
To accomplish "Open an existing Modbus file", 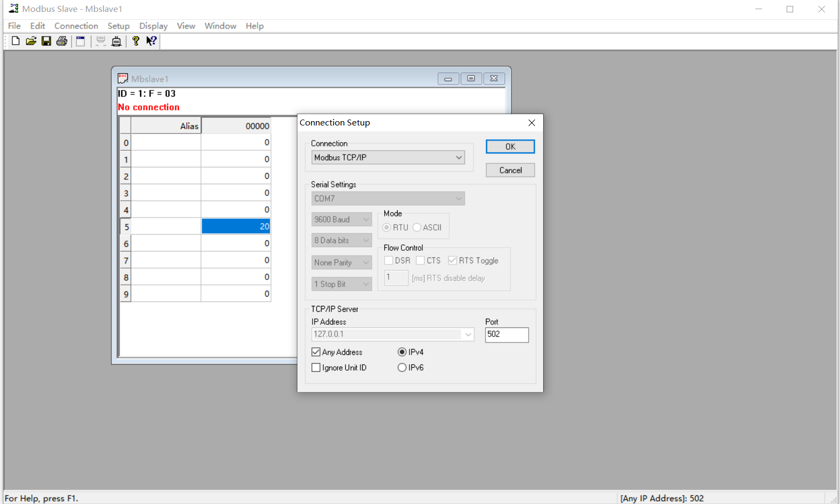I will (x=31, y=41).
